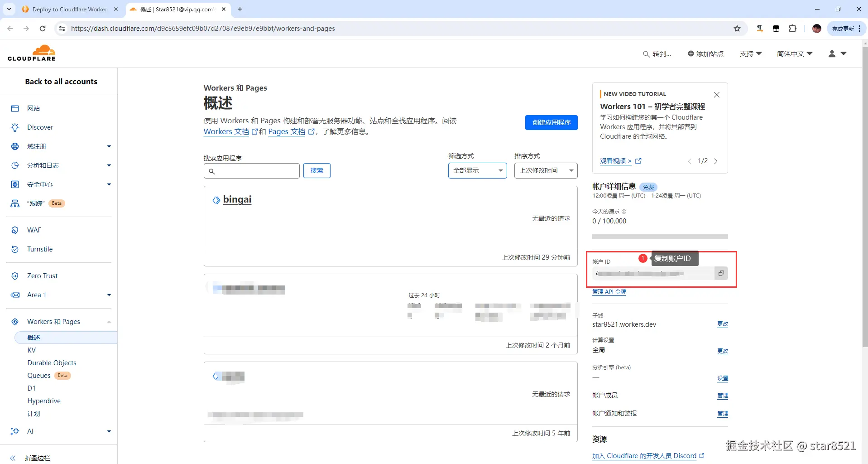Image resolution: width=868 pixels, height=464 pixels.
Task: Click 管理 next to 帐户成员
Action: [723, 396]
